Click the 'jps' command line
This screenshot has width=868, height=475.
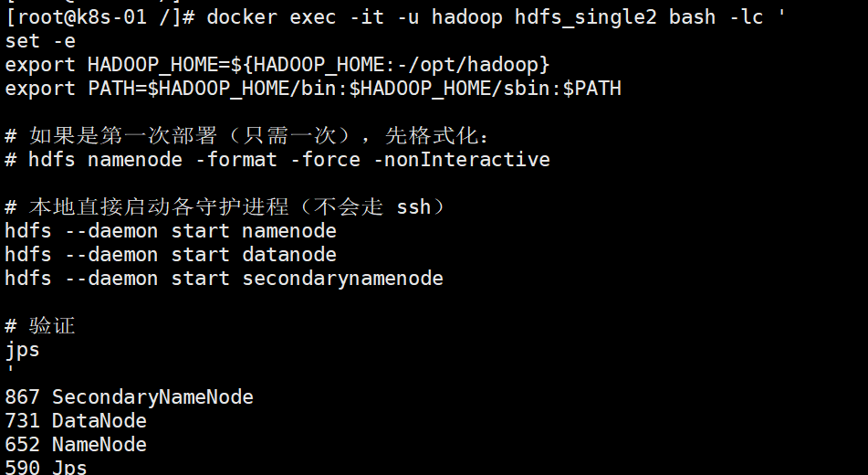22,350
